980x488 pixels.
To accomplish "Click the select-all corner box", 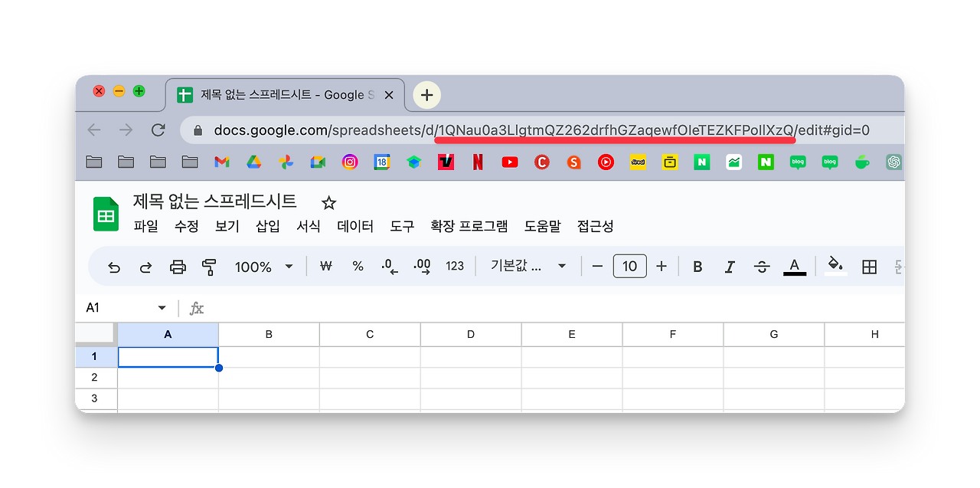I will tap(96, 334).
